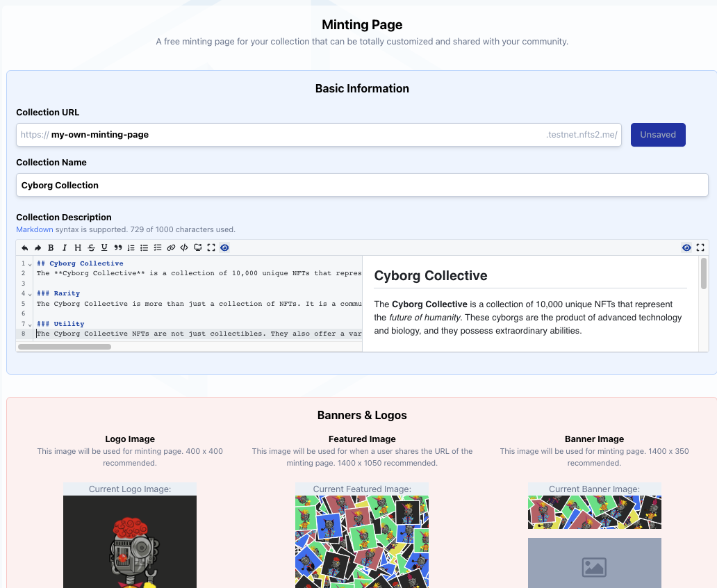Click the redo arrow in editor toolbar

pyautogui.click(x=38, y=247)
